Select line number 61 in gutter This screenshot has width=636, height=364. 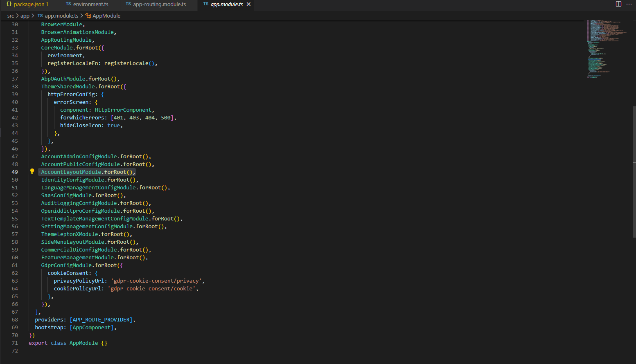pos(15,265)
